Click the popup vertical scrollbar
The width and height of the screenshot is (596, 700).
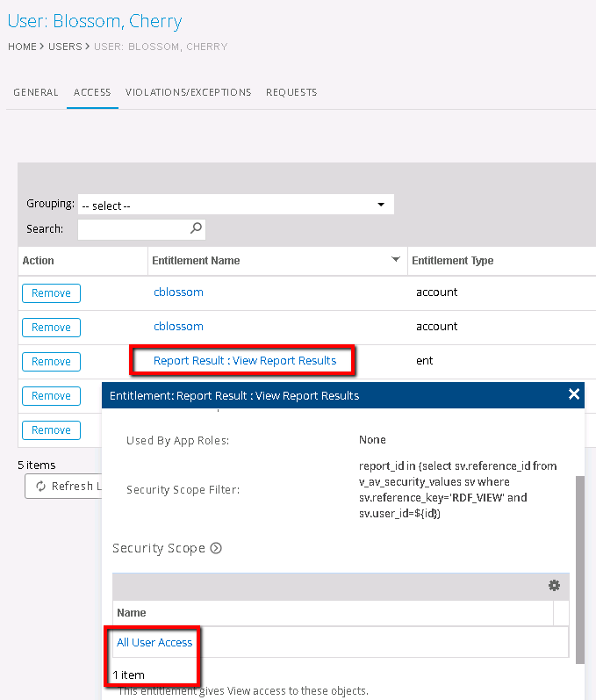pyautogui.click(x=578, y=562)
